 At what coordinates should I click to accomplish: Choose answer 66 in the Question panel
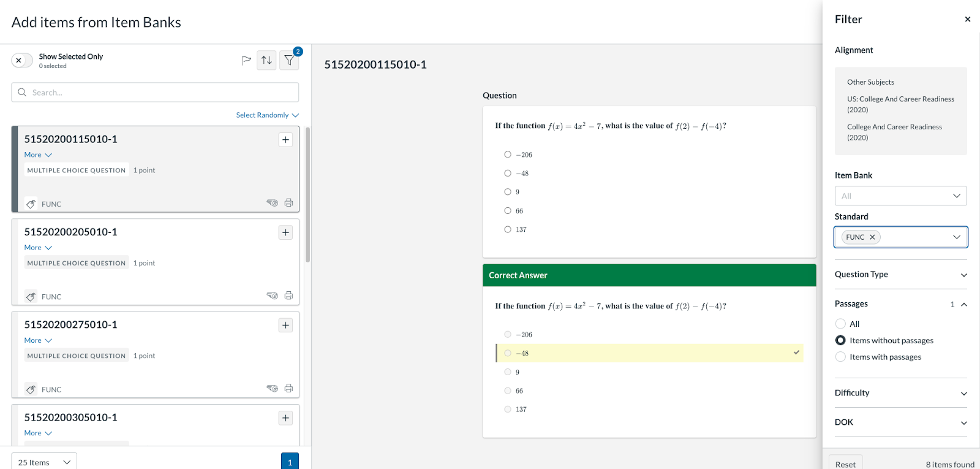508,211
